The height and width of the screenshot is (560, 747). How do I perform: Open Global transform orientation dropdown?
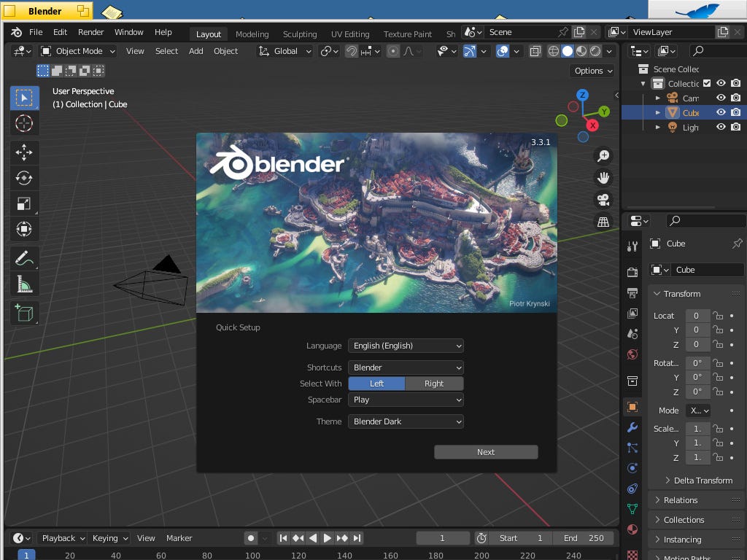click(x=285, y=51)
